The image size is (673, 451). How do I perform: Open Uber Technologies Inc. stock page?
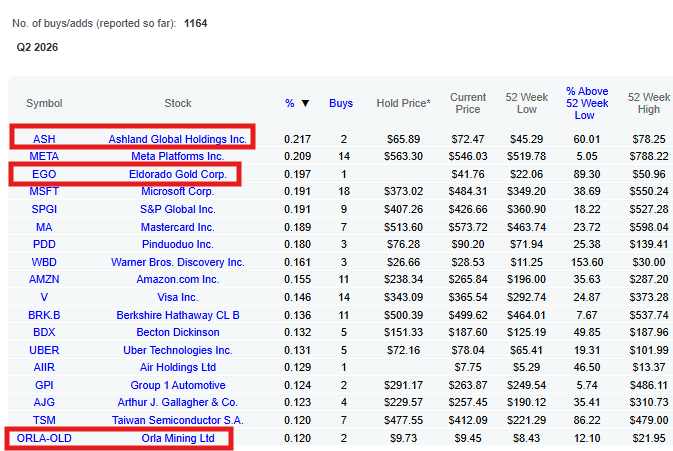pos(178,351)
